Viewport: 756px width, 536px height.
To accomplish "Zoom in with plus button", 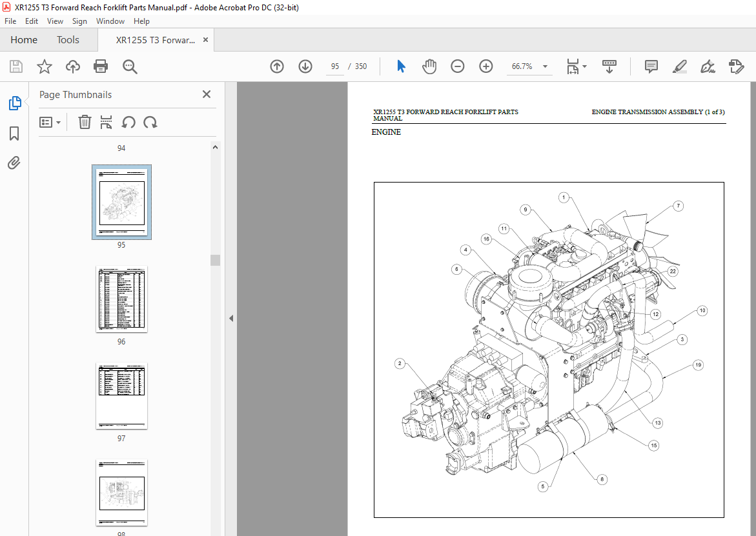I will click(x=486, y=66).
